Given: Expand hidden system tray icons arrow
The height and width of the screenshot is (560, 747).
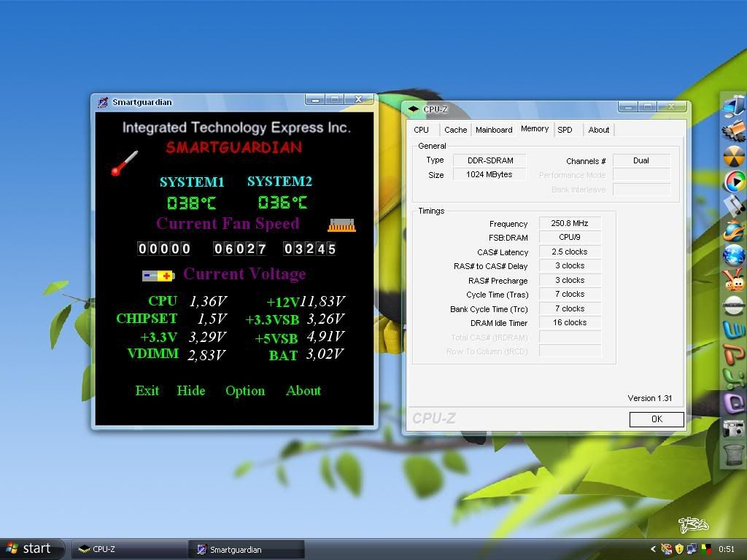Looking at the screenshot, I should point(654,549).
